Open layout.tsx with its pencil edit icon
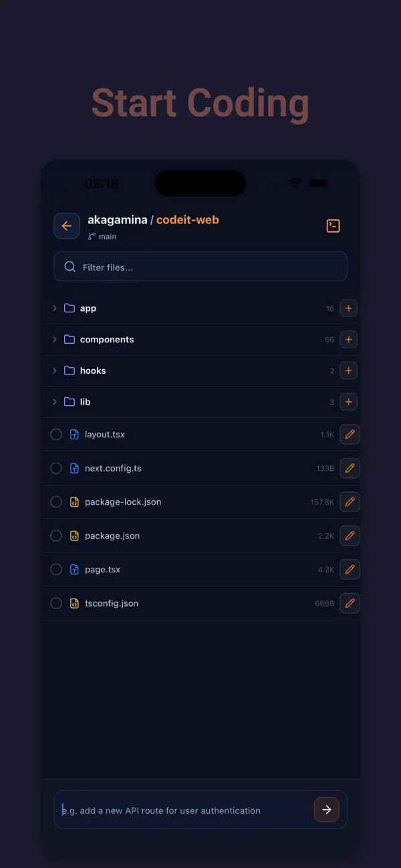Image resolution: width=401 pixels, height=868 pixels. tap(350, 434)
